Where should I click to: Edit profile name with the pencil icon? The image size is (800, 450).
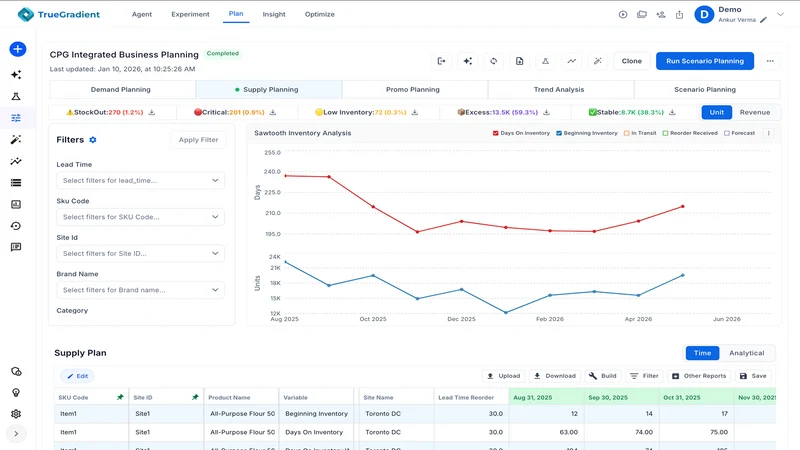point(763,20)
